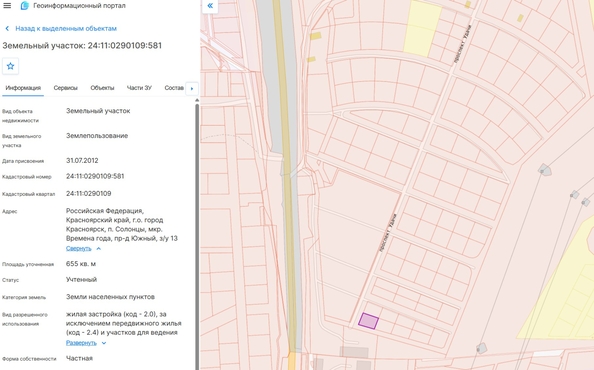This screenshot has height=370, width=594.
Task: Click the Геоинформационный портал title text
Action: [x=80, y=6]
